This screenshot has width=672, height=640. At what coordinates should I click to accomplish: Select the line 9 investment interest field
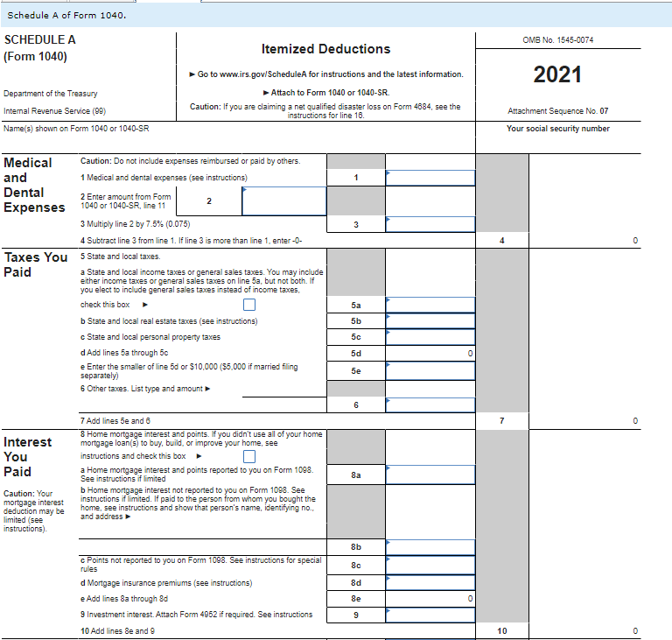click(x=430, y=615)
